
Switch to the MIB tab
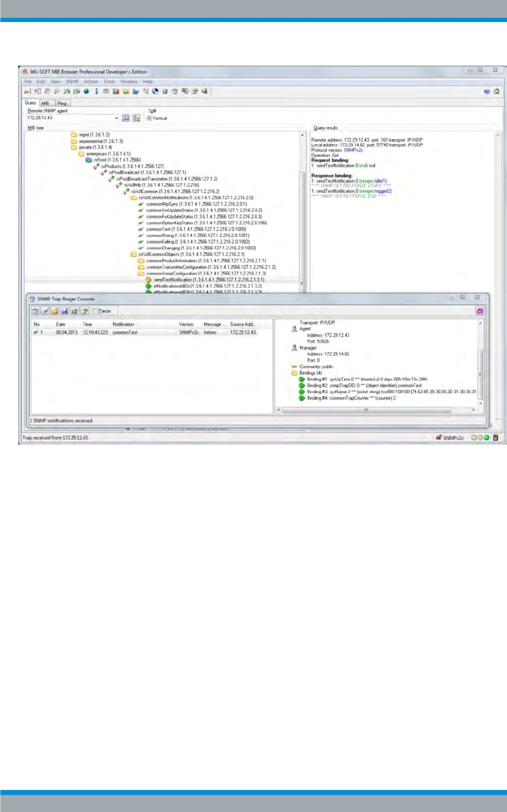pos(46,103)
